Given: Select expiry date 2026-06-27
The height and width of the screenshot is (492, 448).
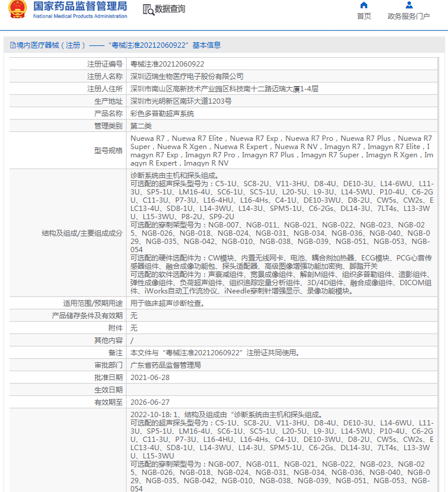Looking at the screenshot, I should click(x=150, y=402).
